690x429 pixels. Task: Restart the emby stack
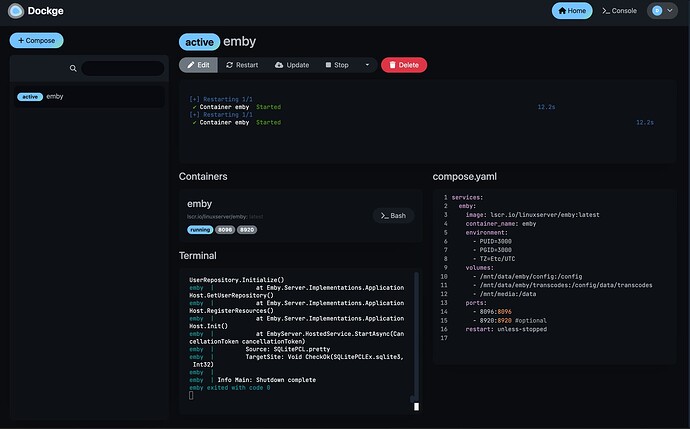tap(242, 65)
